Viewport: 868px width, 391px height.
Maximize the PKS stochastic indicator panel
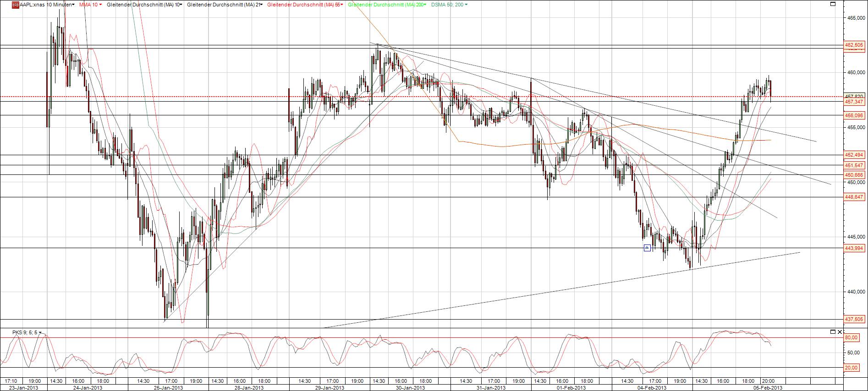click(833, 331)
